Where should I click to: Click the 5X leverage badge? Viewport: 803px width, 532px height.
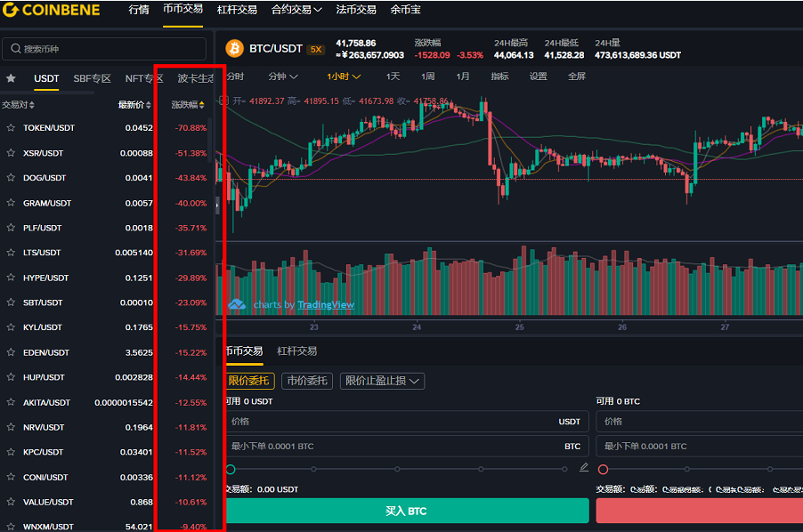[x=316, y=50]
